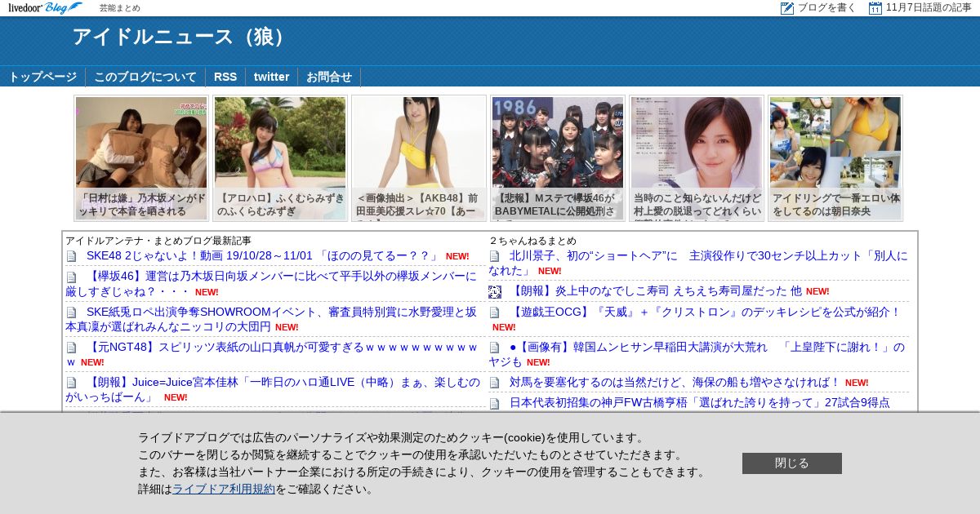The image size is (980, 514).
Task: Click the livedoor Blog logo
Action: pos(45,7)
